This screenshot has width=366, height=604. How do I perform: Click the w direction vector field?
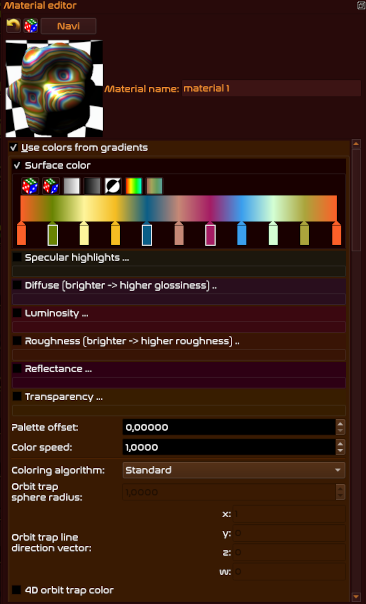(x=289, y=571)
